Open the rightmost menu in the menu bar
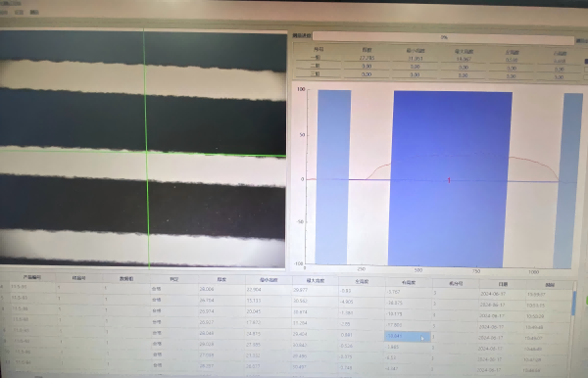Screen dimensions: 588x378 tap(34, 13)
